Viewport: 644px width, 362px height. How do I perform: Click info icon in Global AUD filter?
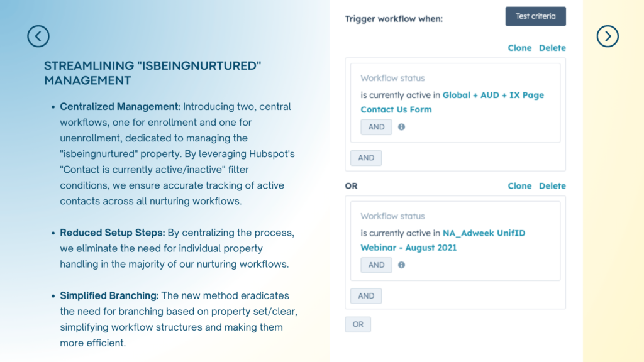point(402,127)
